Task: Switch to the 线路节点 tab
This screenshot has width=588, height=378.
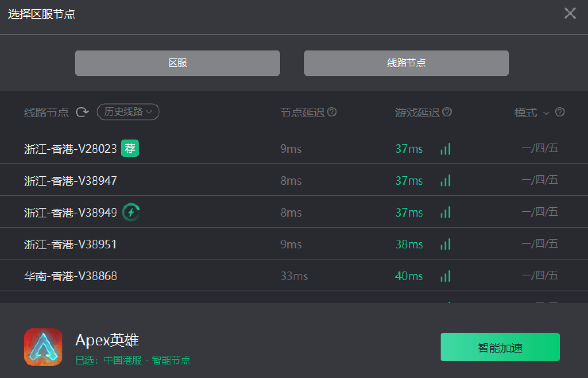Action: [x=406, y=63]
